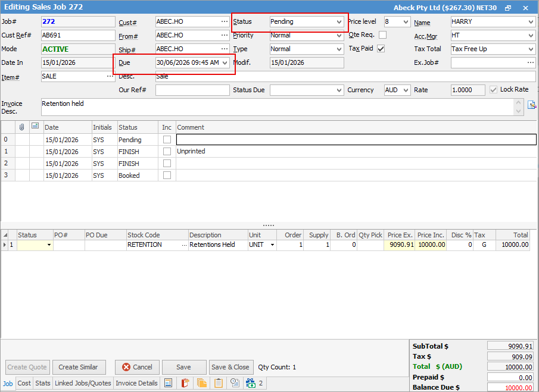This screenshot has width=539, height=392.
Task: Untick the Tax Paid checkbox
Action: (381, 48)
